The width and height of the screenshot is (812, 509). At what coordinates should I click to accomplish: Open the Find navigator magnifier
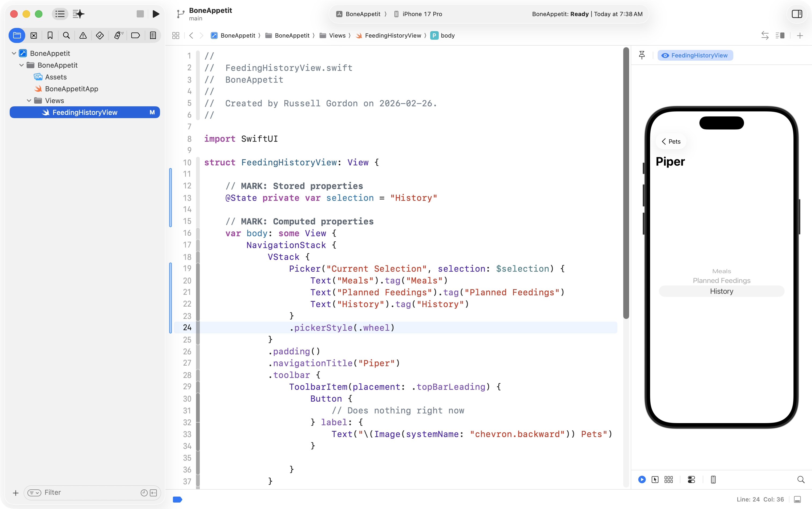click(66, 35)
